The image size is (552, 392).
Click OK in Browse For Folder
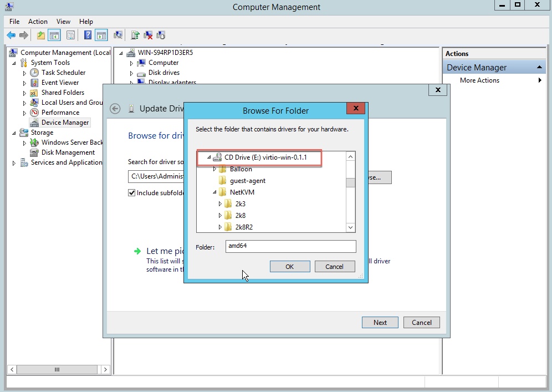[x=290, y=267]
